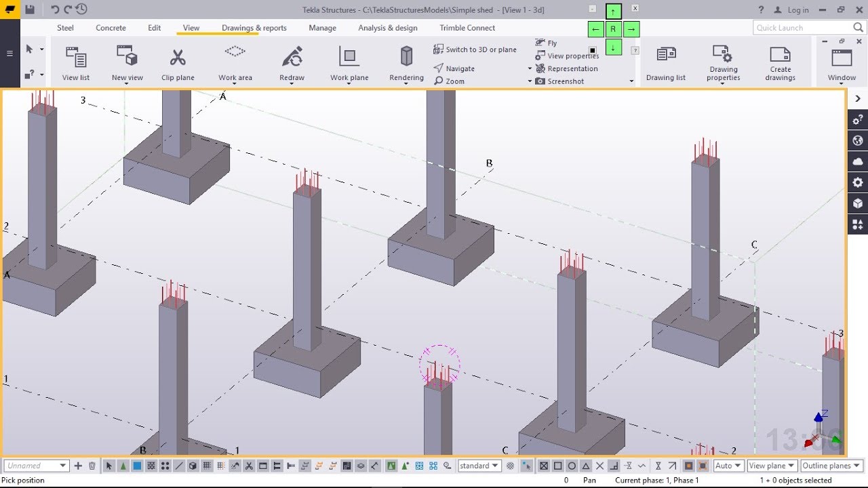Open the cloud side pane icon
Screen dimensions: 868x488
[858, 161]
